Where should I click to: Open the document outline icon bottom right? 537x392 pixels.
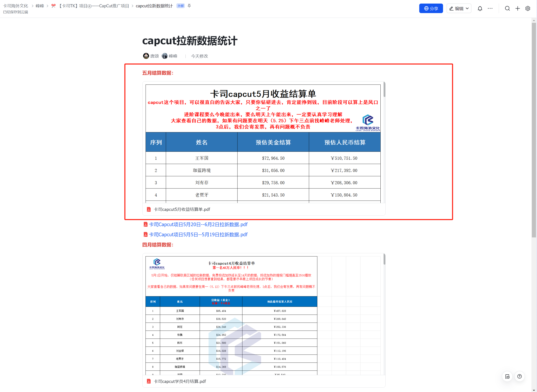(x=507, y=377)
